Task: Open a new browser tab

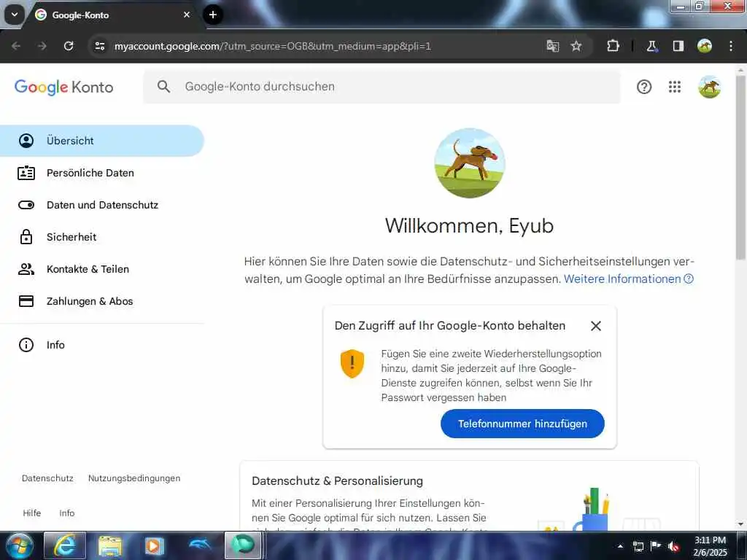Action: [213, 15]
